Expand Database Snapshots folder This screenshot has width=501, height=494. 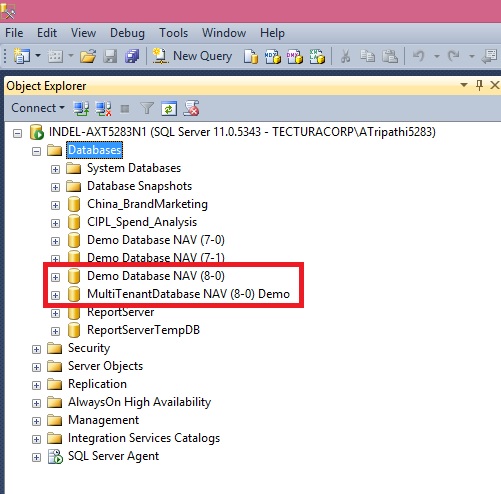[x=55, y=188]
